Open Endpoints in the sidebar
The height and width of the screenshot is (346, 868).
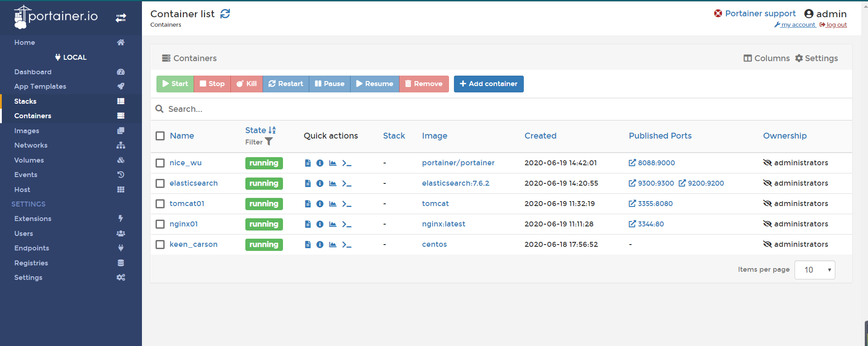point(71,248)
